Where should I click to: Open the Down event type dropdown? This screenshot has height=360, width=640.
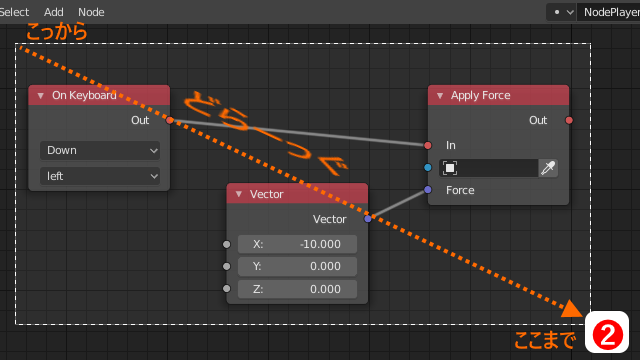pyautogui.click(x=100, y=150)
